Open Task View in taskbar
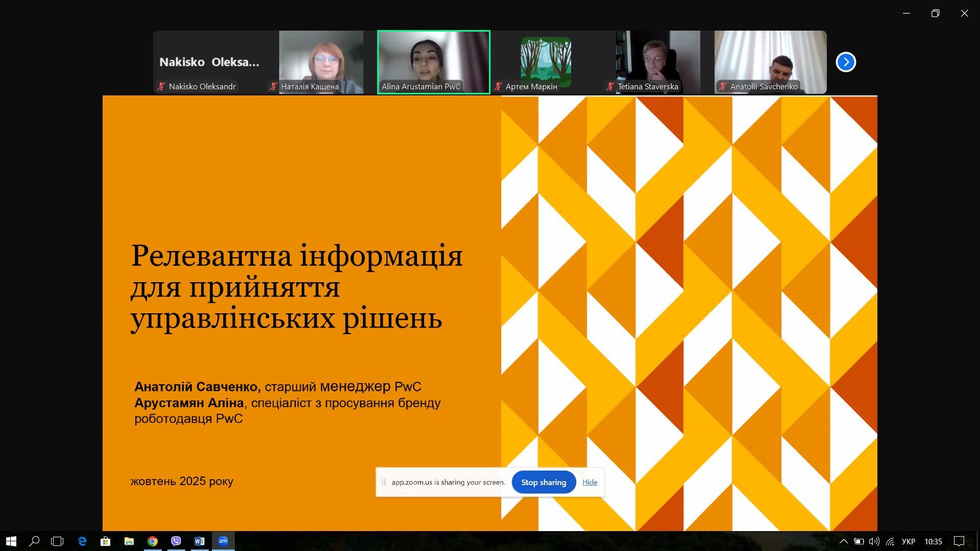This screenshot has width=980, height=551. pos(57,541)
